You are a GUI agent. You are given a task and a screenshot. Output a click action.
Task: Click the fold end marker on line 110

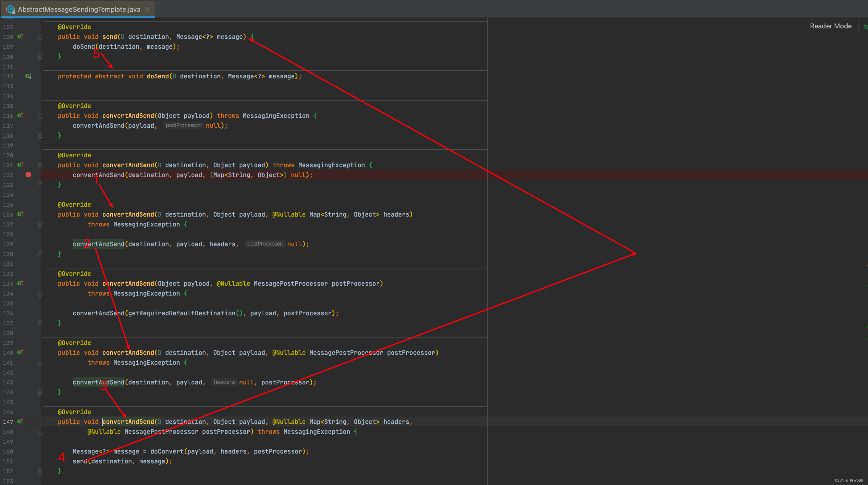click(40, 57)
